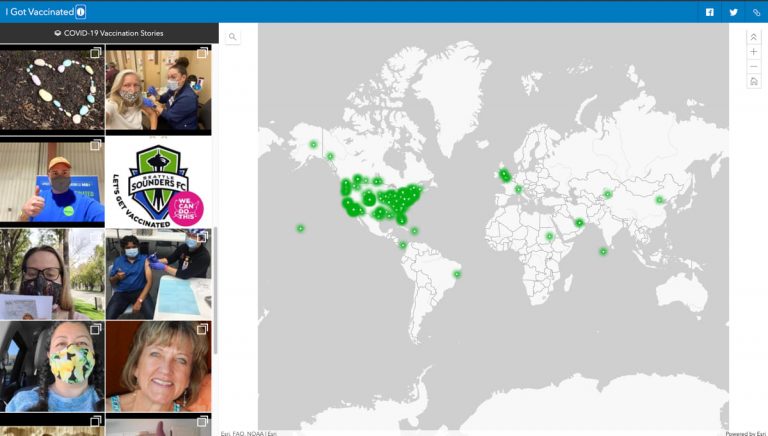Open the heart of stones photo
Image resolution: width=768 pixels, height=436 pixels.
(x=52, y=88)
